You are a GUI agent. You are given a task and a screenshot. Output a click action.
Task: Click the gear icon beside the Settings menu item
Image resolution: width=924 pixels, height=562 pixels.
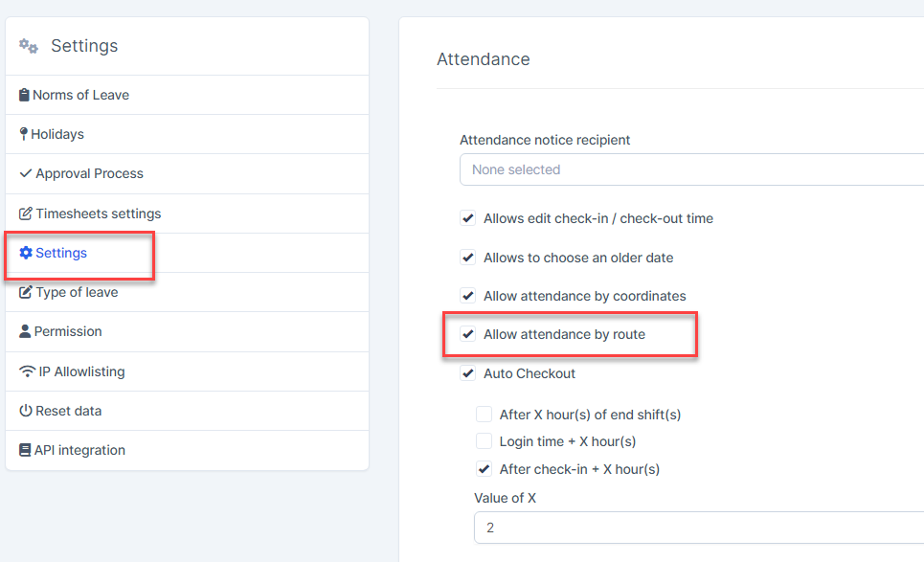pyautogui.click(x=26, y=253)
